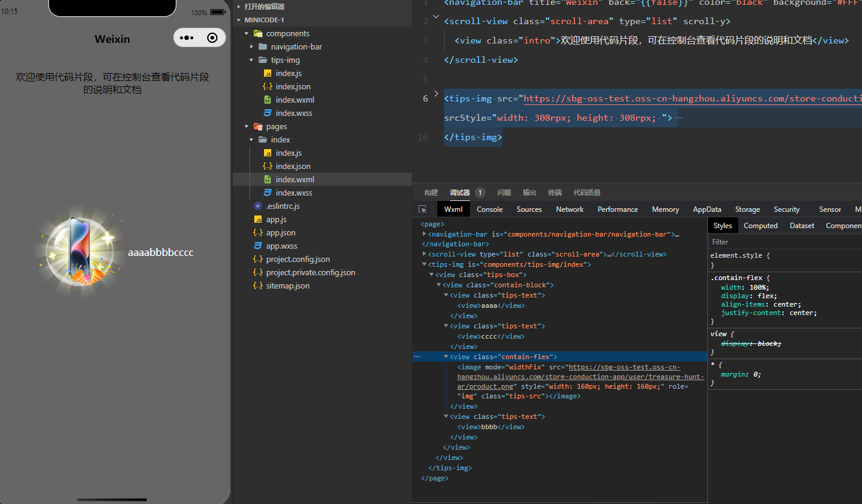Open the Memory debugger tab
Viewport: 862px width, 504px height.
[665, 209]
